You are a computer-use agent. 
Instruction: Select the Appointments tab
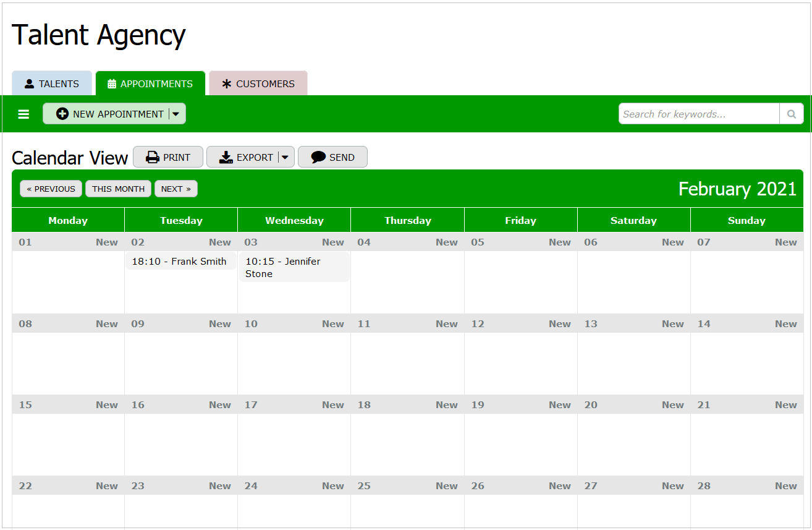coord(150,83)
